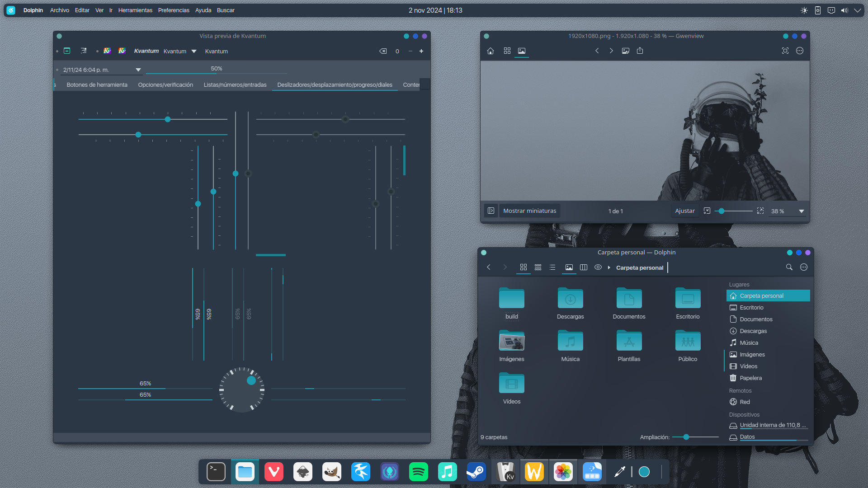This screenshot has width=868, height=488.
Task: Switch Gwenview to browse grid view
Action: pos(507,51)
